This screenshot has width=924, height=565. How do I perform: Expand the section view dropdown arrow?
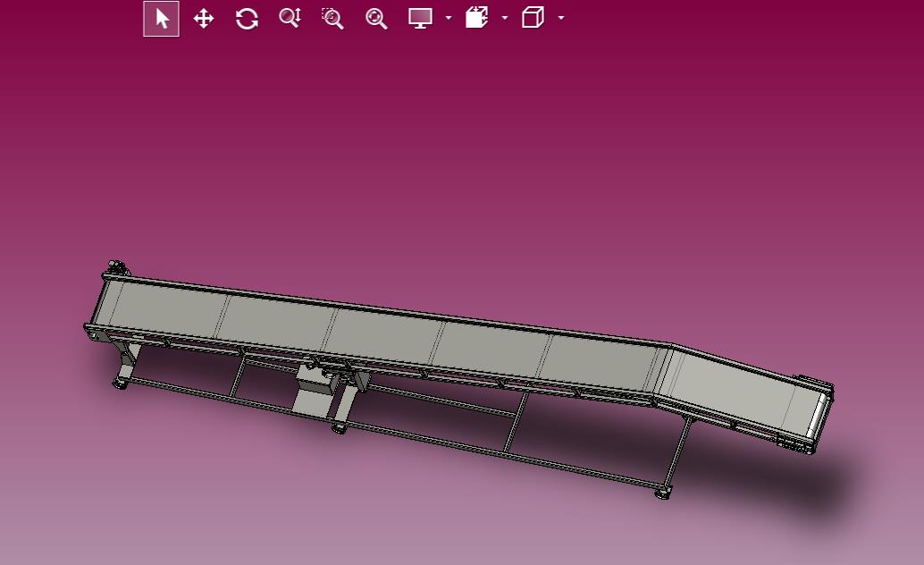point(504,18)
